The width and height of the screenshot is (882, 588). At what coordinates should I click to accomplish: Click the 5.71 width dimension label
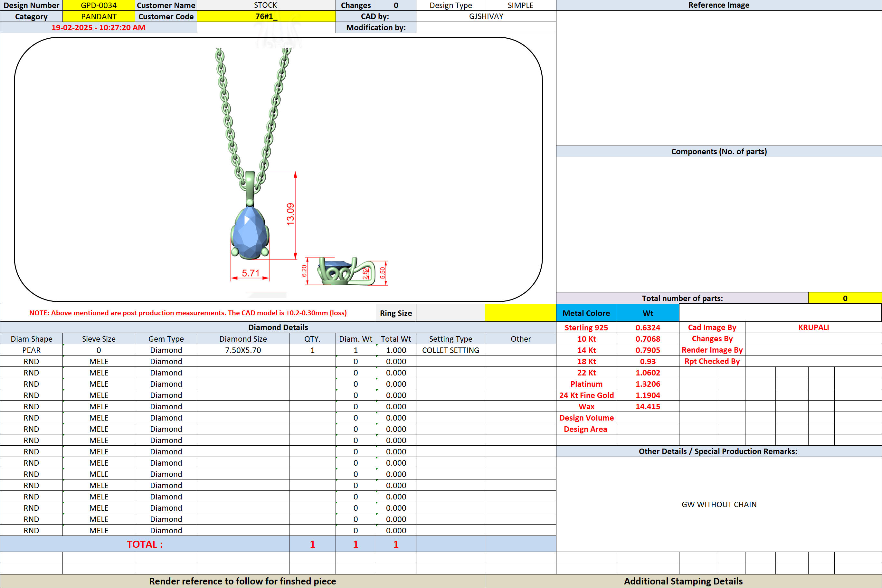[251, 273]
